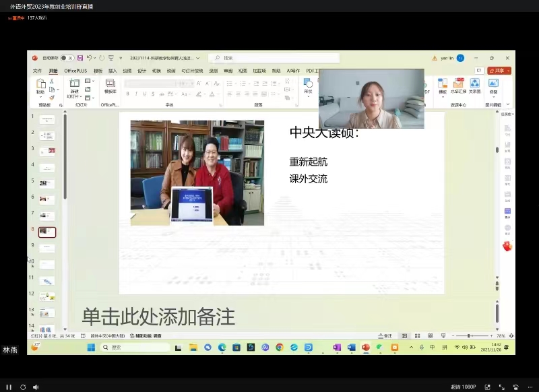Click the 关系图 icon in ribbon
This screenshot has width=539, height=392.
pyautogui.click(x=474, y=84)
